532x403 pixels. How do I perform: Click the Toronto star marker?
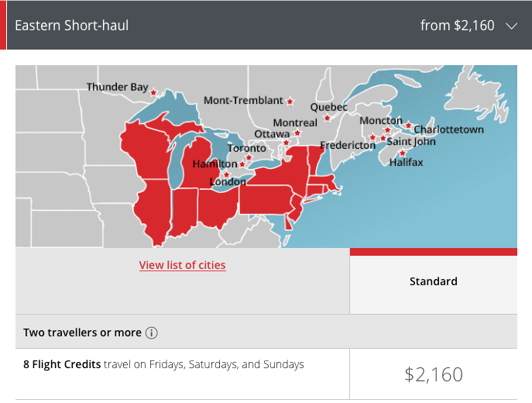tap(249, 157)
